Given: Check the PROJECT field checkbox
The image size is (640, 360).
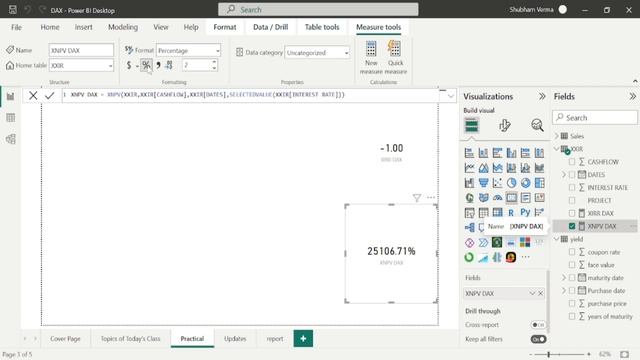Looking at the screenshot, I should 572,200.
